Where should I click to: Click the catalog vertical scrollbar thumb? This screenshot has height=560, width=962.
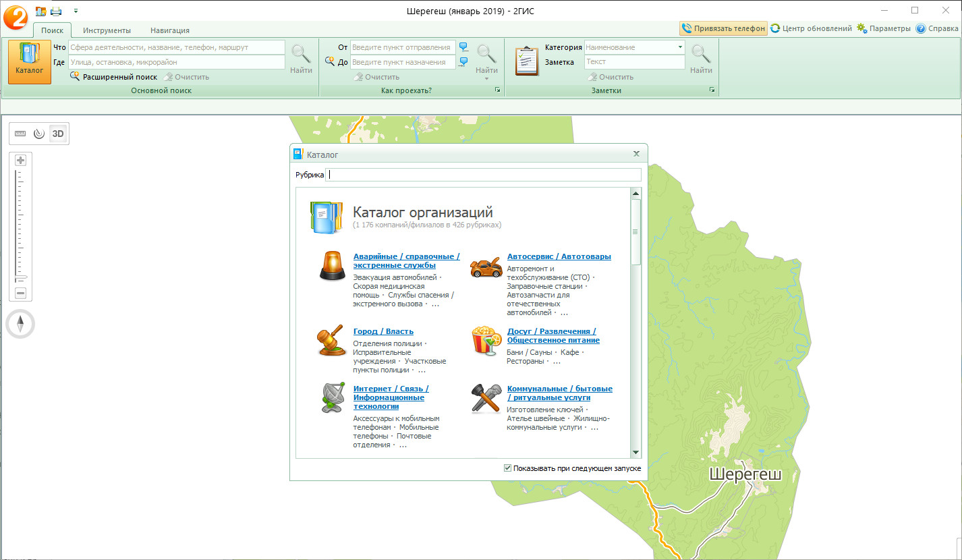[x=635, y=231]
